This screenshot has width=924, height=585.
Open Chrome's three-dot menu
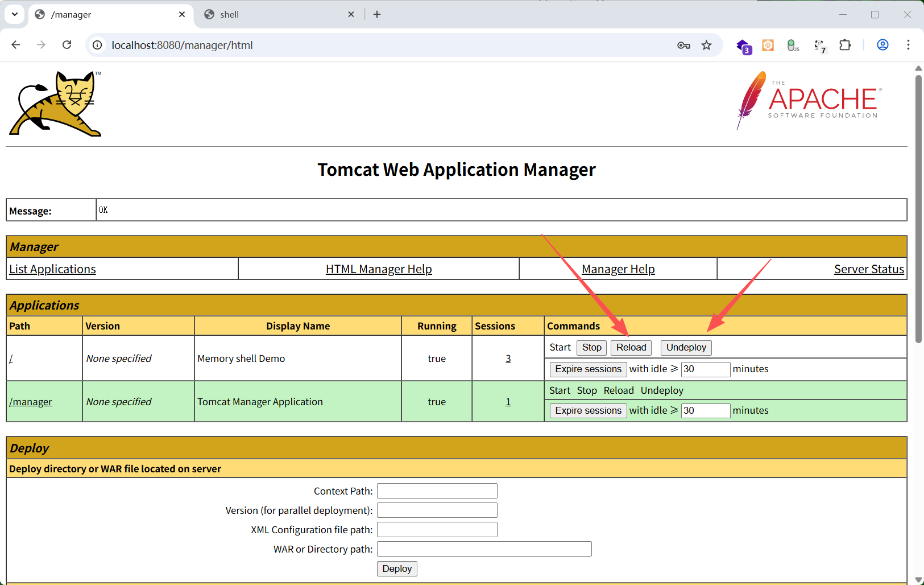pyautogui.click(x=908, y=45)
